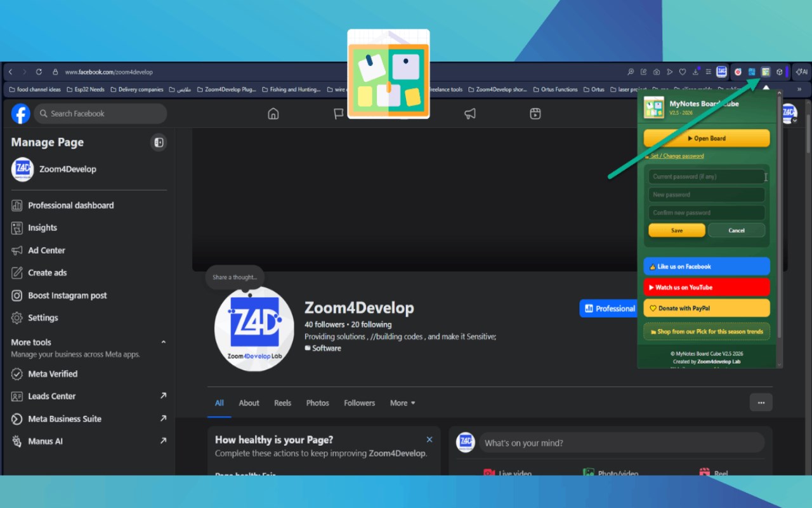
Task: Switch to the About tab
Action: pos(249,403)
